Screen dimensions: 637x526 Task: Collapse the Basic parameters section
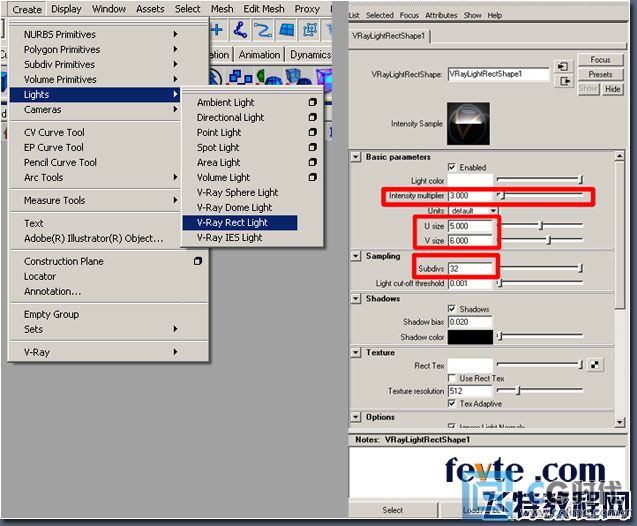(x=355, y=157)
